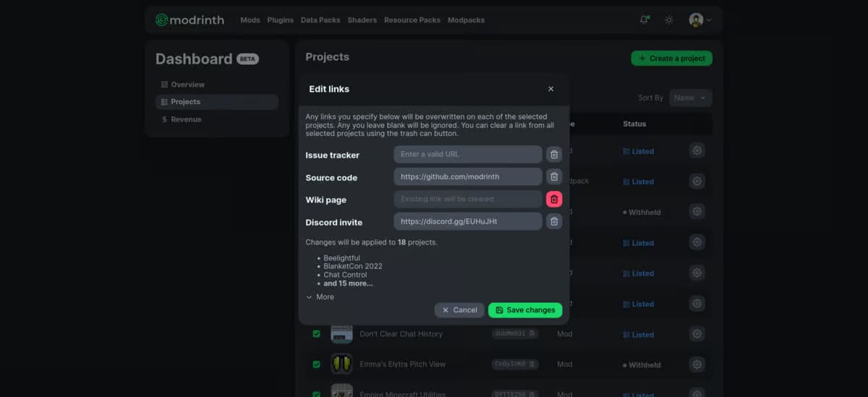Uncheck the Don't Clear Chat History checkbox
Viewport: 868px width, 397px height.
pos(316,334)
